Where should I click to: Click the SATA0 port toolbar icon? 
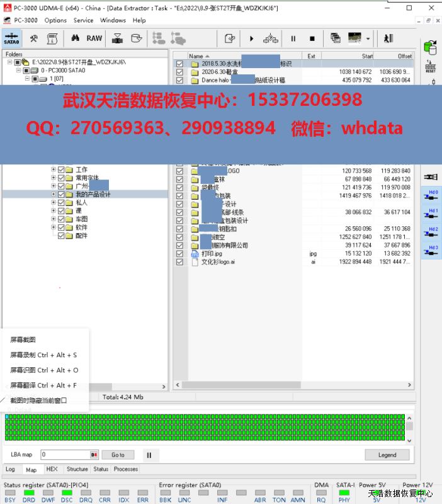[x=12, y=38]
